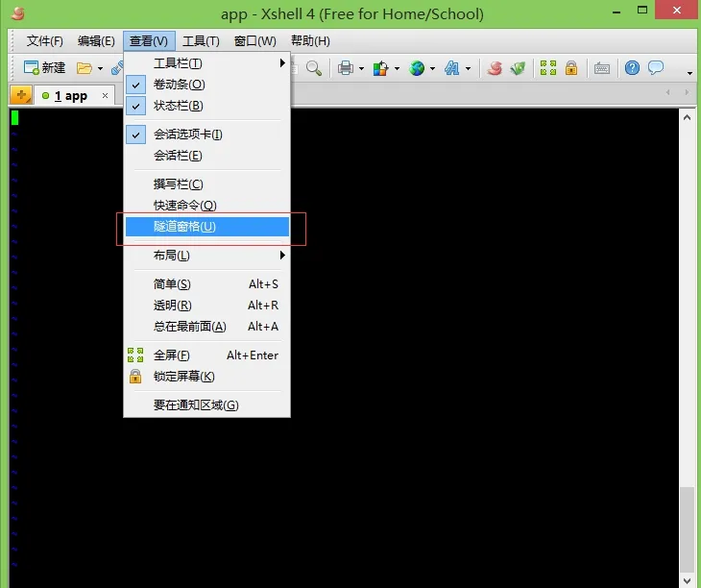This screenshot has width=701, height=588.
Task: Open the 编辑(E) menu
Action: tap(96, 41)
